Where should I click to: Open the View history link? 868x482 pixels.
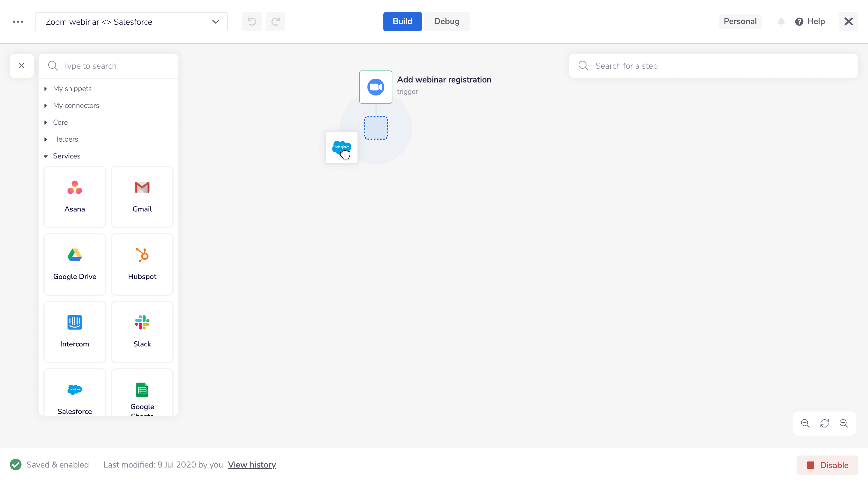coord(252,465)
